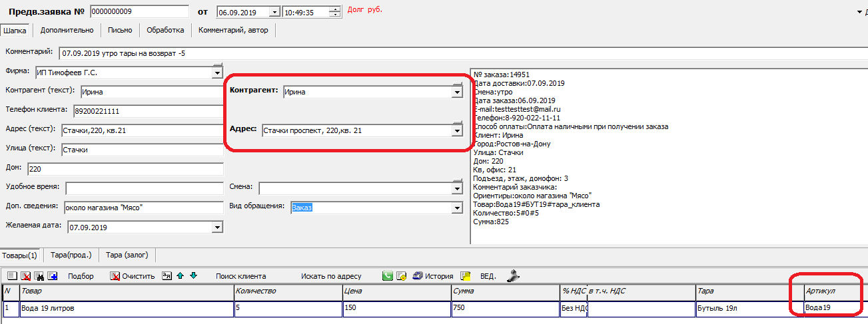868x324 pixels.
Task: Click the binoculars search icon in toolbar
Action: (x=39, y=276)
